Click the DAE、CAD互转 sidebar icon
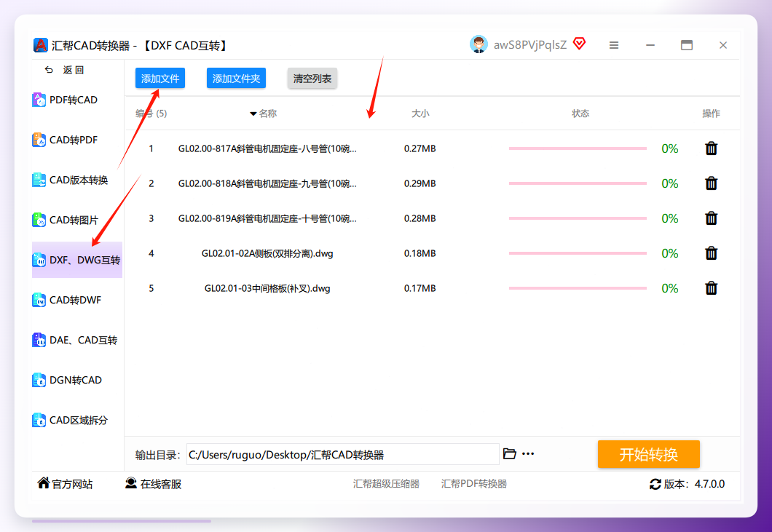Viewport: 772px width, 532px height. [39, 340]
